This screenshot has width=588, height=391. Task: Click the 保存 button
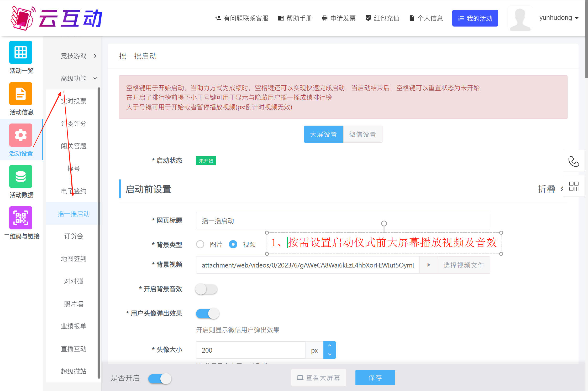point(375,378)
